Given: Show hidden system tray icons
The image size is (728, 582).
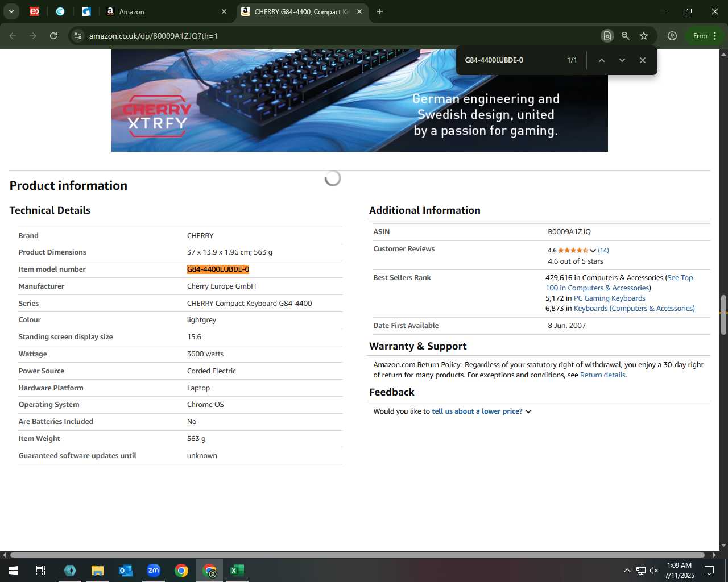Looking at the screenshot, I should [x=627, y=571].
